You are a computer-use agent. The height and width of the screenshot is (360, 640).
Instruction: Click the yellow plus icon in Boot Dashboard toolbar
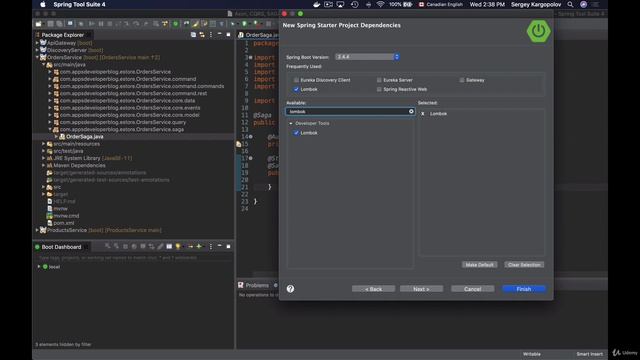199,247
